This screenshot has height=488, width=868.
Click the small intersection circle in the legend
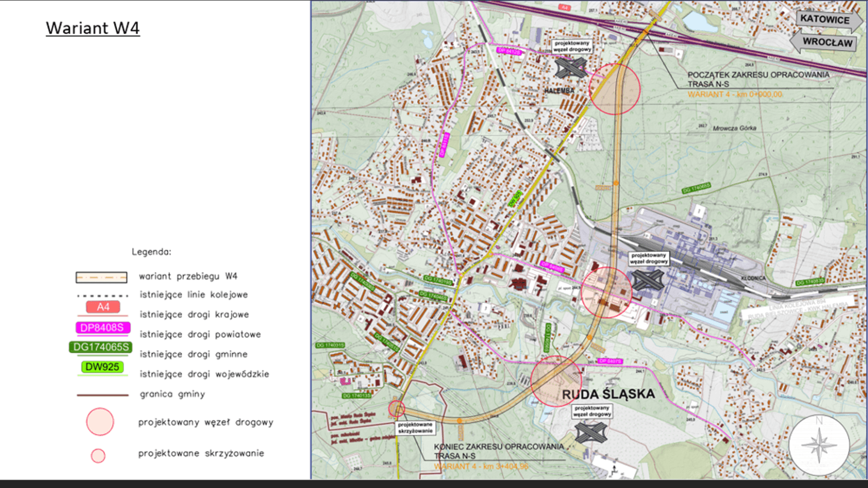pos(98,455)
